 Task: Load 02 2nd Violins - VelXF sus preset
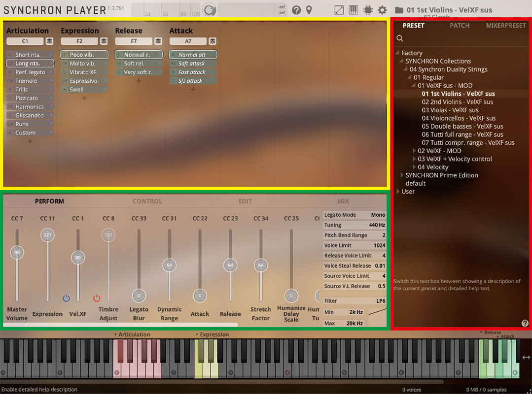(457, 102)
